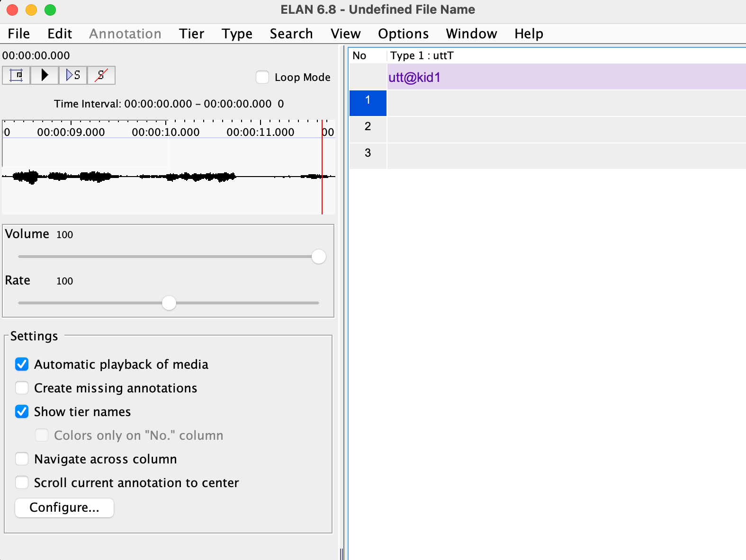
Task: Click the Play Selection button
Action: click(73, 75)
